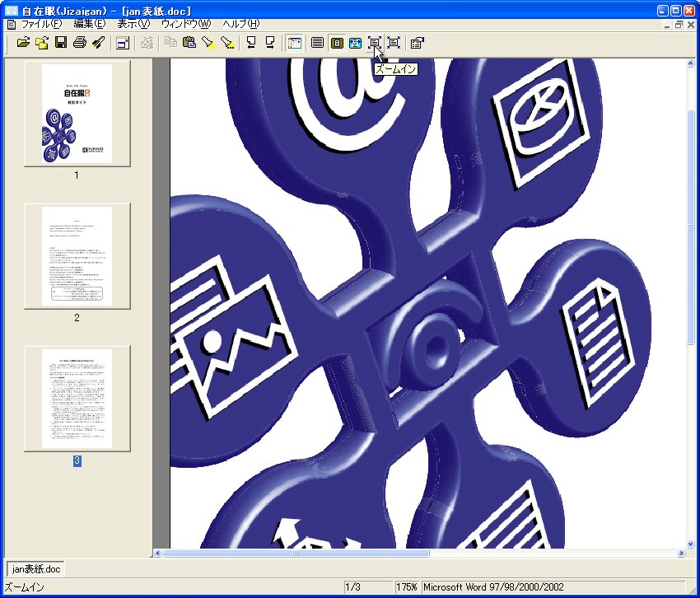Click the rocket launch icon in toolbar
This screenshot has height=598, width=700.
coord(98,43)
